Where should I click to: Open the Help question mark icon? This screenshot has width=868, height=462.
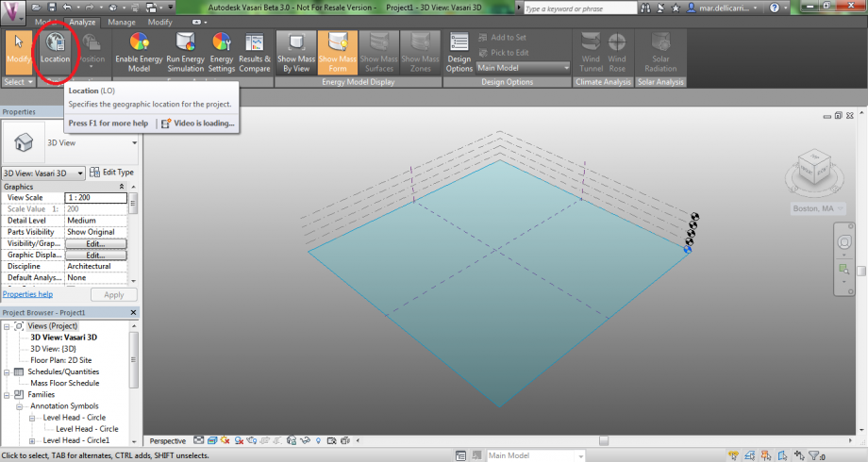(x=774, y=8)
